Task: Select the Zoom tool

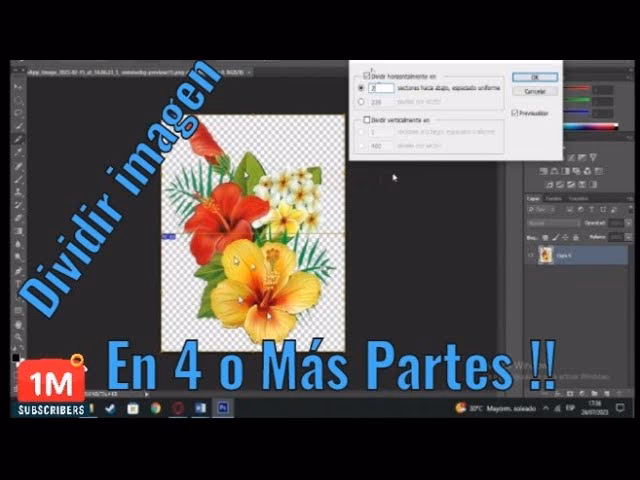Action: point(18,337)
